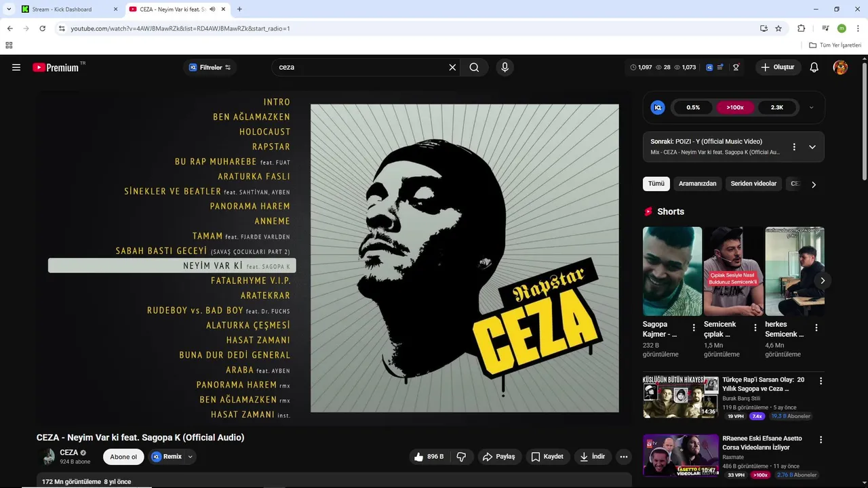Click the >100x vidIQ stat pill

click(x=735, y=107)
